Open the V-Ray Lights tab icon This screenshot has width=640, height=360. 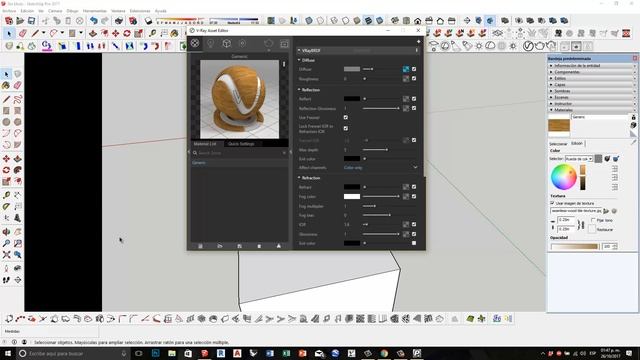pyautogui.click(x=211, y=43)
